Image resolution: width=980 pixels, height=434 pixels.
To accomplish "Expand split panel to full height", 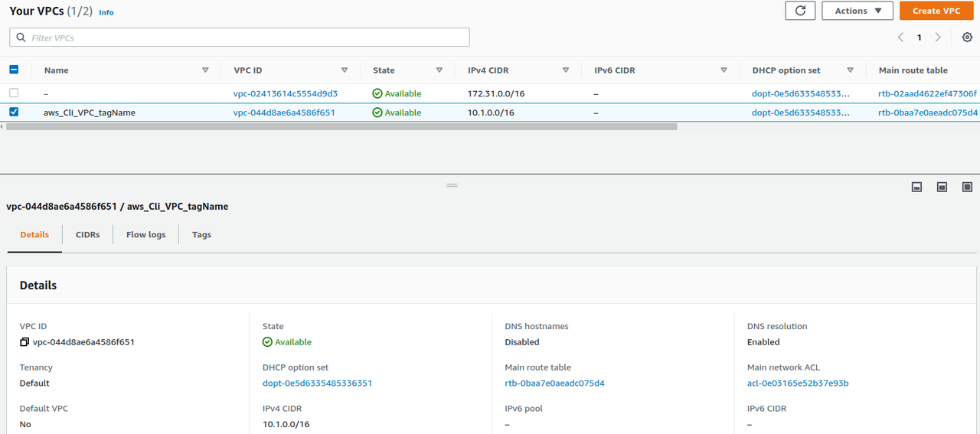I will [x=967, y=187].
